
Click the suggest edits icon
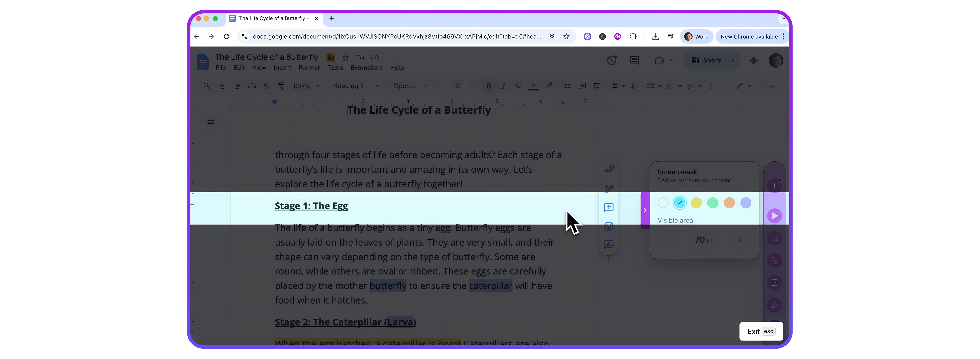pos(609,245)
